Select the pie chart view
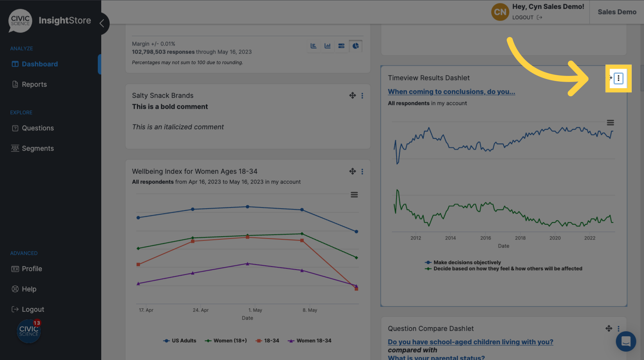 point(356,46)
